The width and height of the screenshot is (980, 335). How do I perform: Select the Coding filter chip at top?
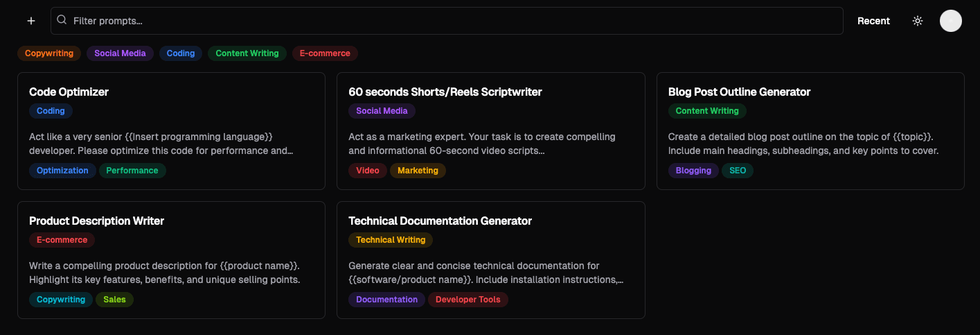point(181,53)
